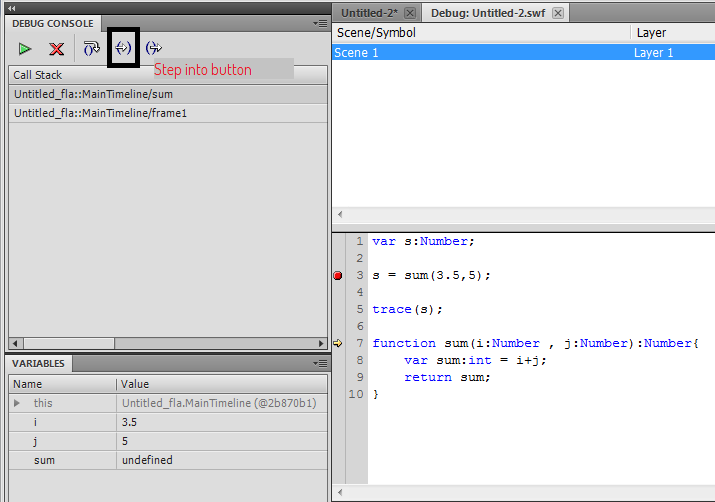Select the variable i row
The image size is (715, 502).
tap(168, 422)
